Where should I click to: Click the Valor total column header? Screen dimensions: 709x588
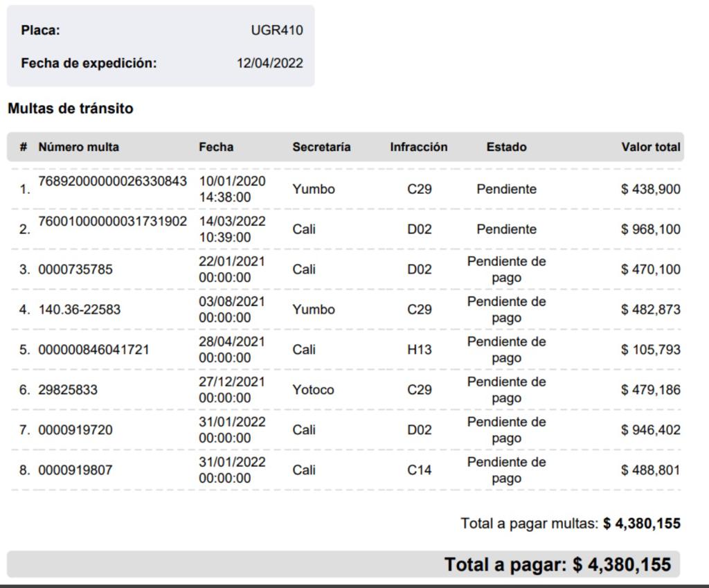(x=650, y=147)
